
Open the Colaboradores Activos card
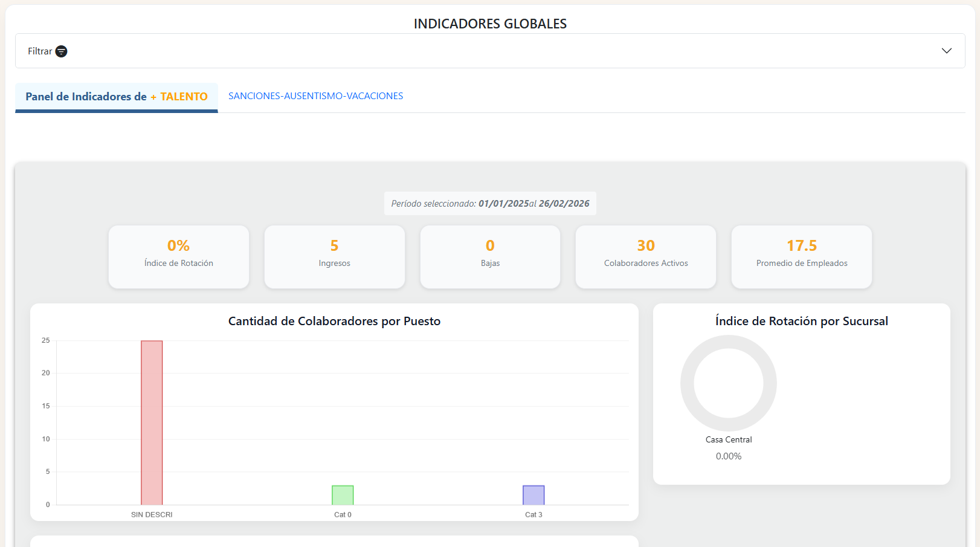coord(645,256)
